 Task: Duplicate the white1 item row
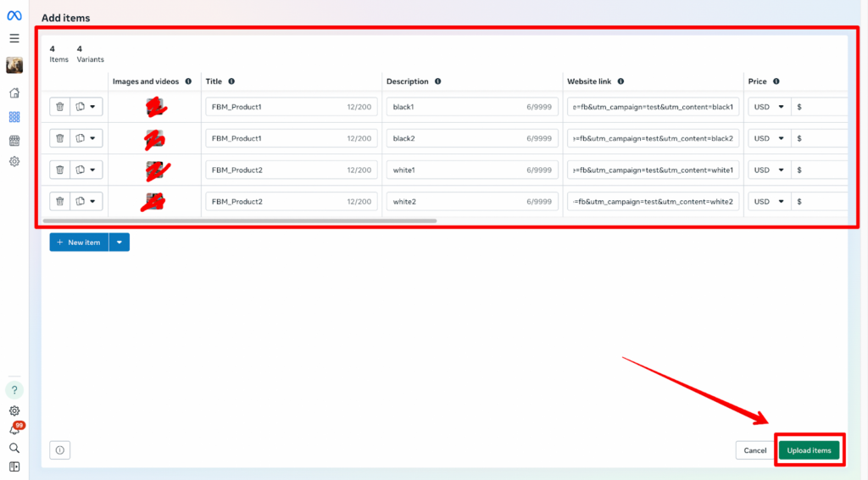tap(81, 170)
